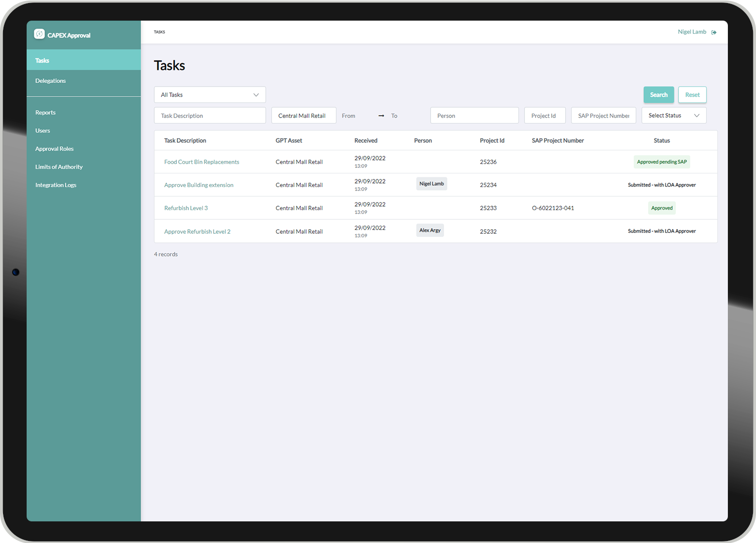
Task: Click Central Mall Retail in Refurbish Level 3 row
Action: 299,208
